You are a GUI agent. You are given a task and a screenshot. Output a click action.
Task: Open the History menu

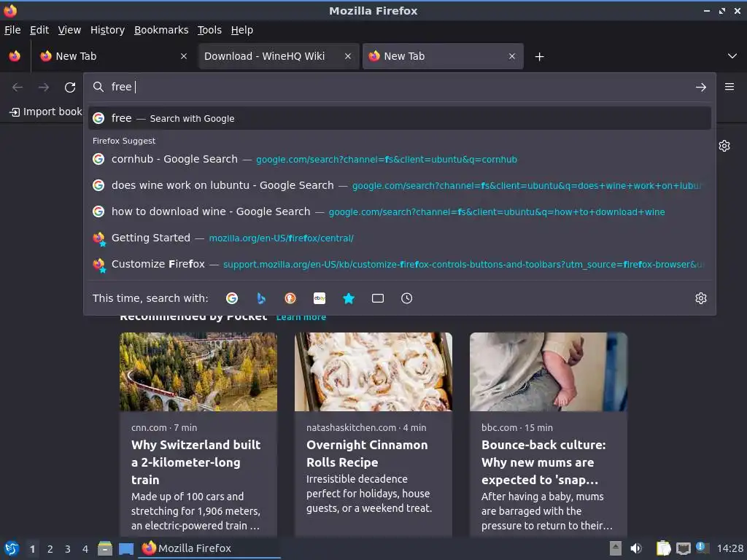[x=108, y=30]
